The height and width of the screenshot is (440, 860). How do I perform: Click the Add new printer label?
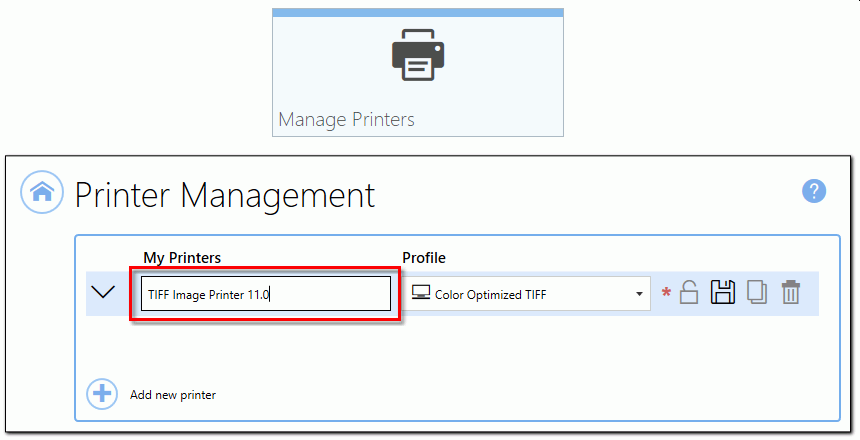(173, 395)
